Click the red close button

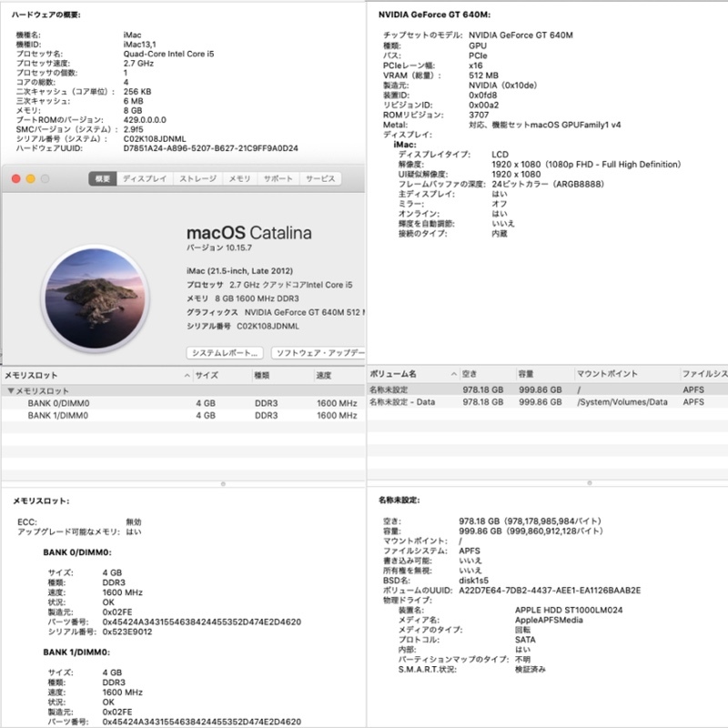[16, 178]
